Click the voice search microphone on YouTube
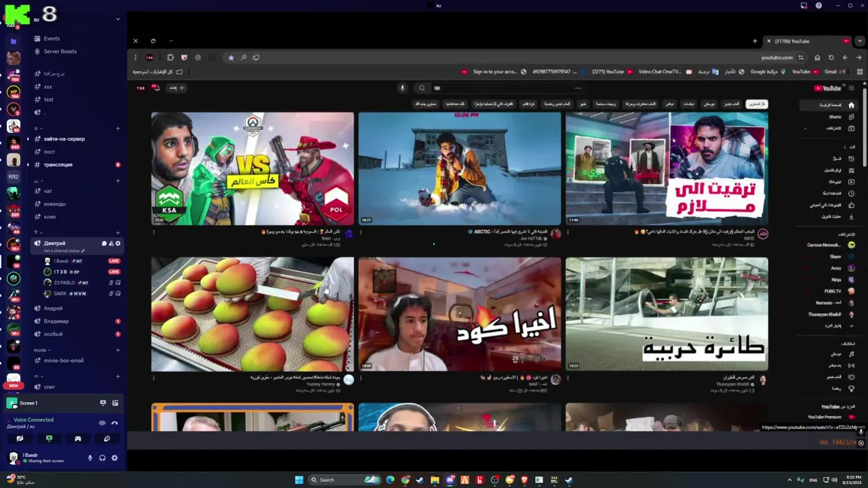This screenshot has width=868, height=488. click(402, 87)
